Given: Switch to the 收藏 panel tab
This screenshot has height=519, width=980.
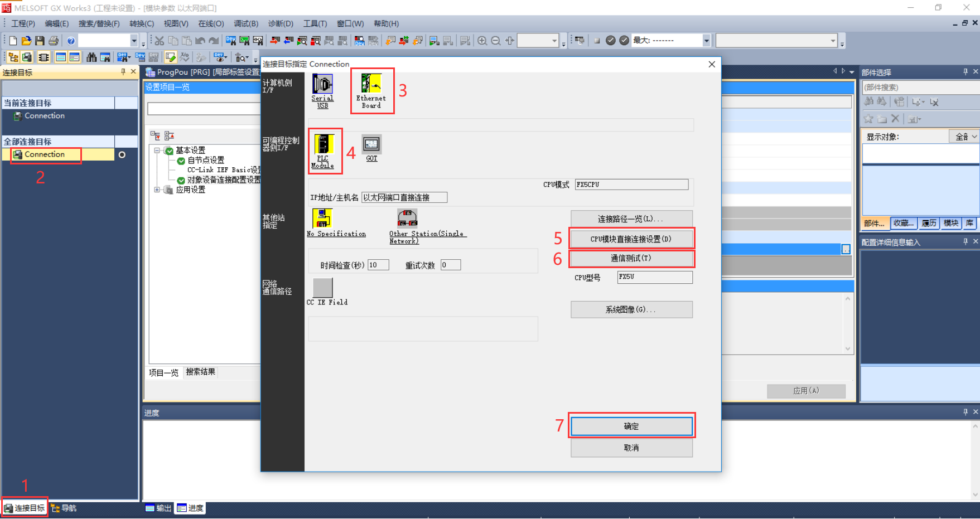Looking at the screenshot, I should (x=904, y=223).
